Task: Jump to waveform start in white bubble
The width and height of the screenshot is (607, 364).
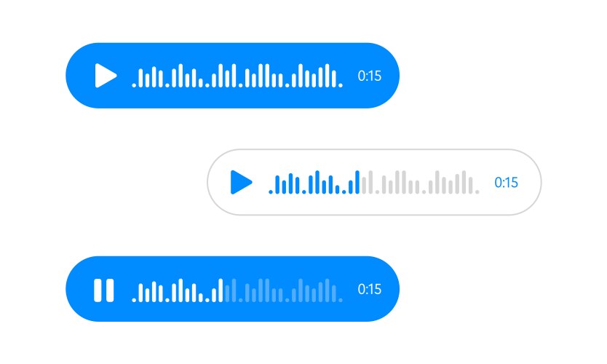Action: click(271, 191)
